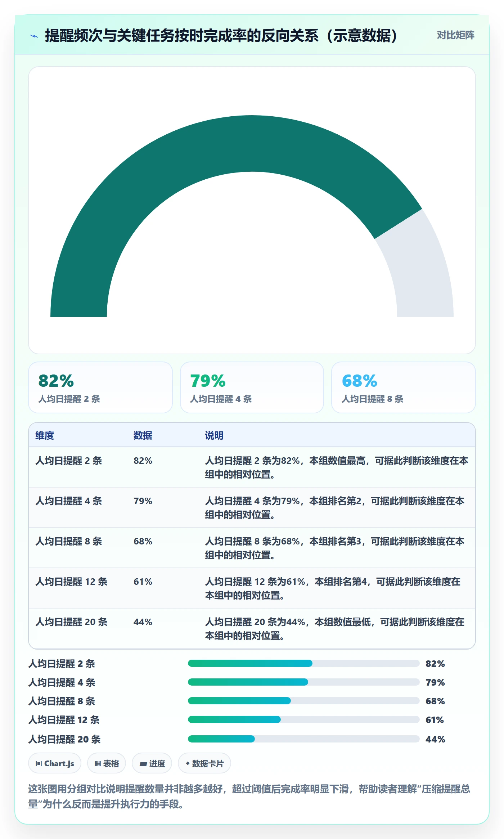Viewport: 504px width, 839px height.
Task: Click the 数据 column header
Action: 143,435
